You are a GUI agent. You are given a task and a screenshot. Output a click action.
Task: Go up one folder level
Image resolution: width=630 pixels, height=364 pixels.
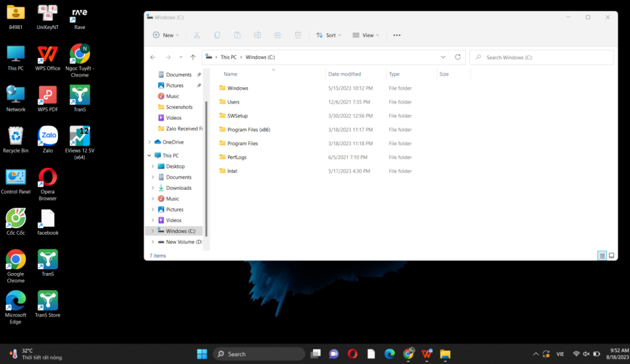[193, 57]
